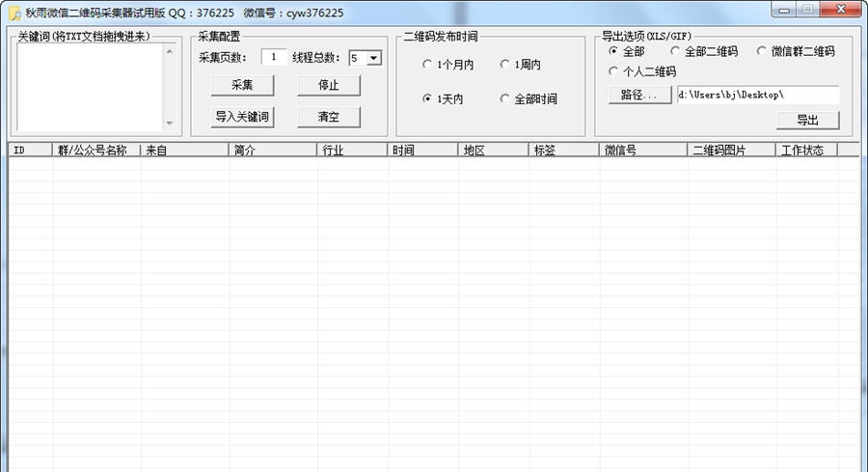This screenshot has width=868, height=472.
Task: Sort by the ID column header
Action: pos(31,150)
